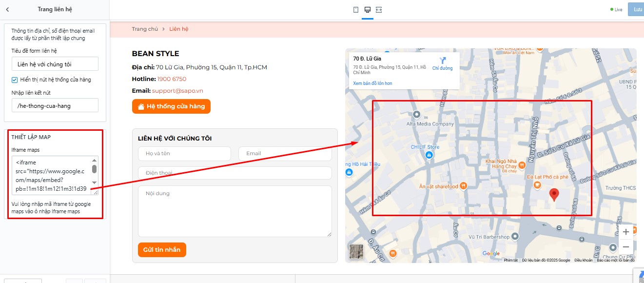
Task: Click the Liên hệ breadcrumb
Action: pos(179,29)
